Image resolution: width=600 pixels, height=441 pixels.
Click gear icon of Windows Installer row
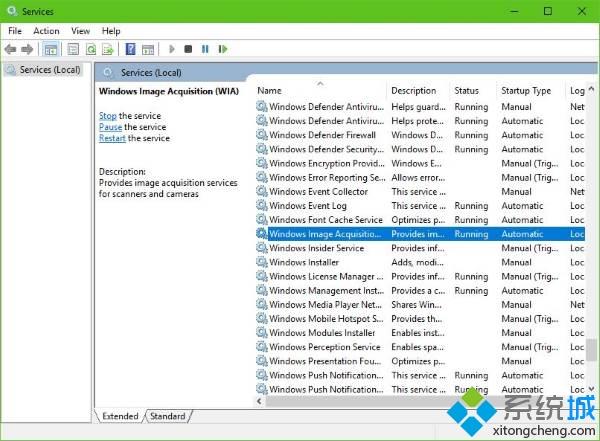point(262,262)
